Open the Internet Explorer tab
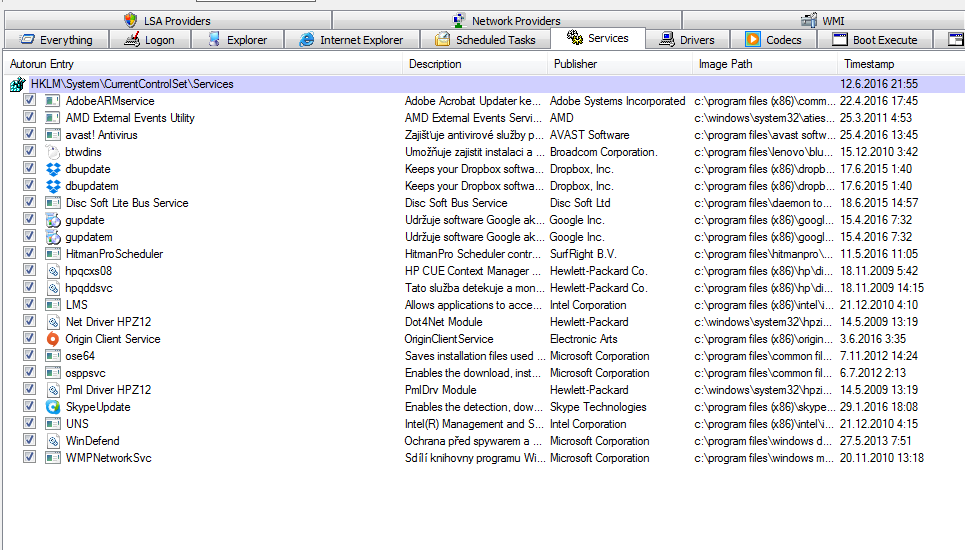Viewport: 965px width, 550px height. pos(352,40)
